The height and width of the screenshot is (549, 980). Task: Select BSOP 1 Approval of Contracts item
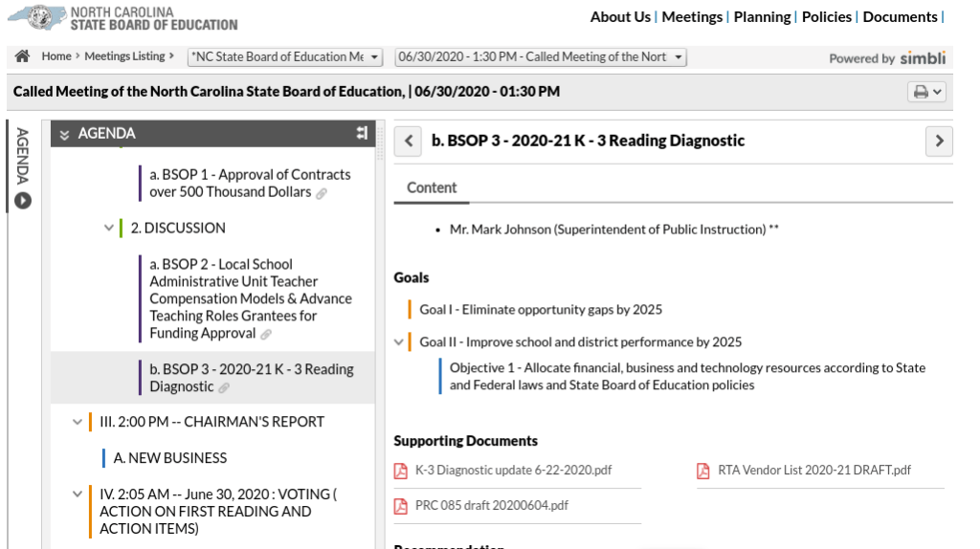(249, 184)
